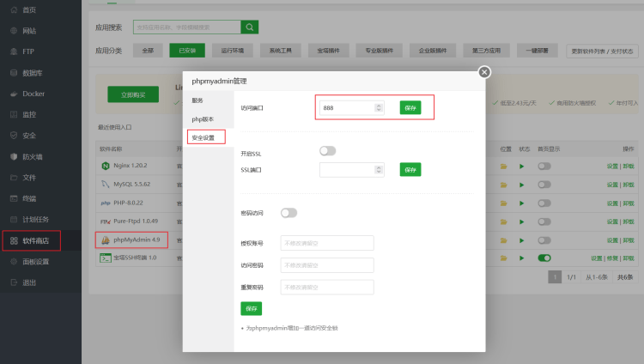The width and height of the screenshot is (644, 364).
Task: Click the Pure-Ftpd 1.0.49 app icon
Action: click(106, 221)
